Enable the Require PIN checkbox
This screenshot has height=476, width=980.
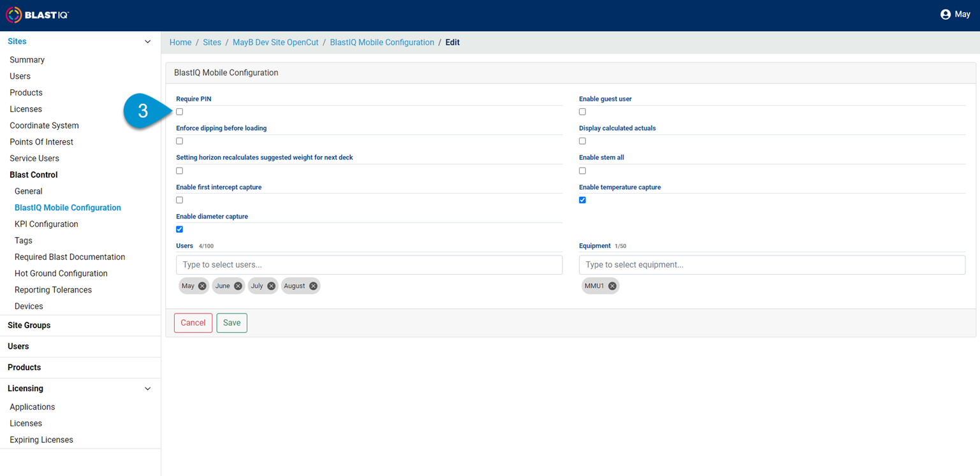[x=179, y=112]
